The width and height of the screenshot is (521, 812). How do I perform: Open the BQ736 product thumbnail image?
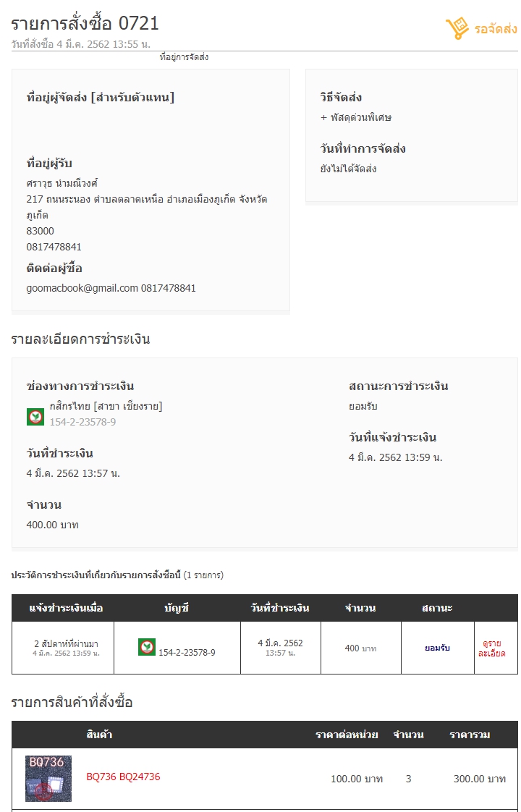[x=48, y=778]
